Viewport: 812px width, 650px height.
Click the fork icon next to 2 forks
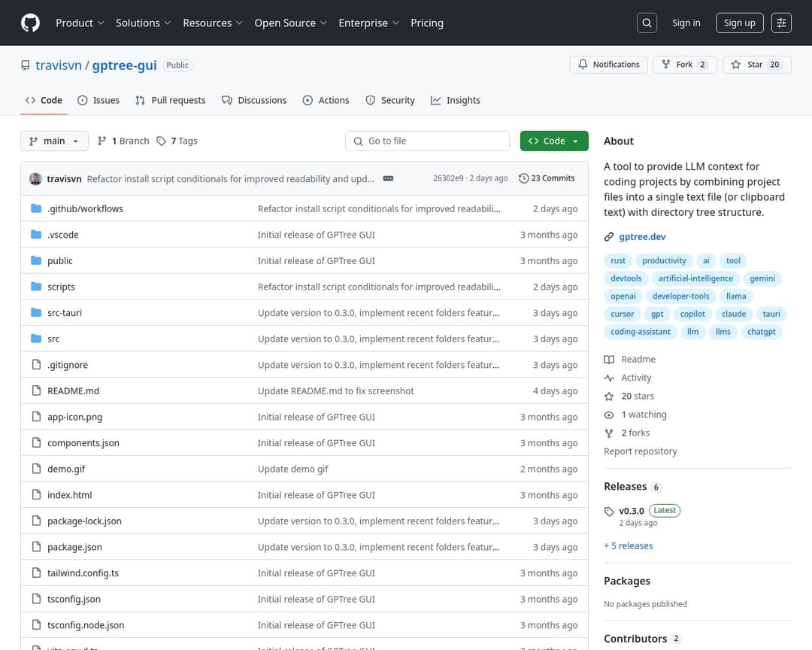(x=609, y=433)
